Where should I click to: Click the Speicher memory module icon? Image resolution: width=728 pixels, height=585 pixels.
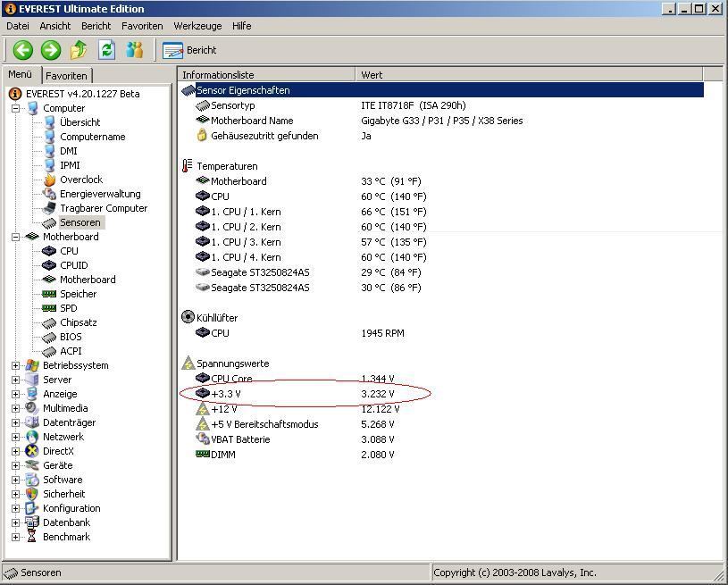(49, 294)
